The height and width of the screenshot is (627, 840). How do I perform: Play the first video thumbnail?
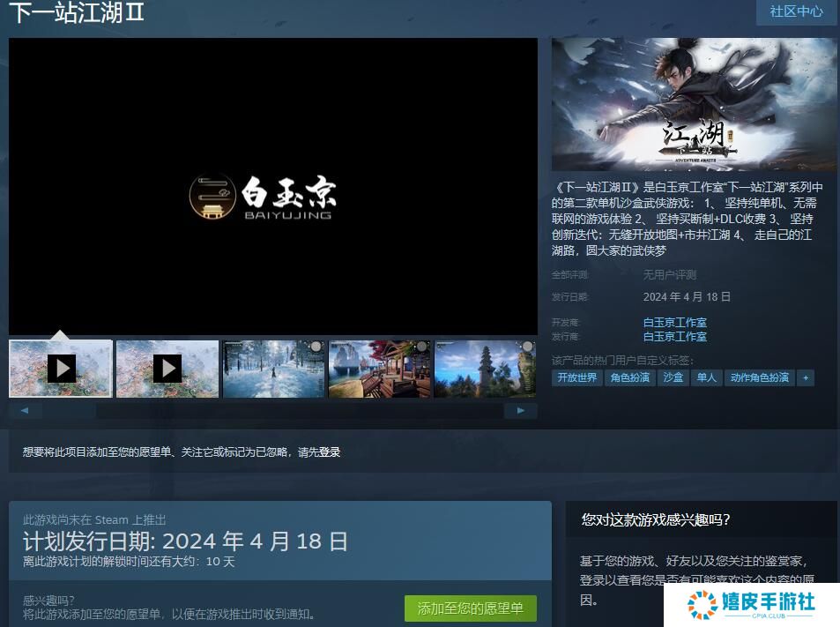click(61, 368)
